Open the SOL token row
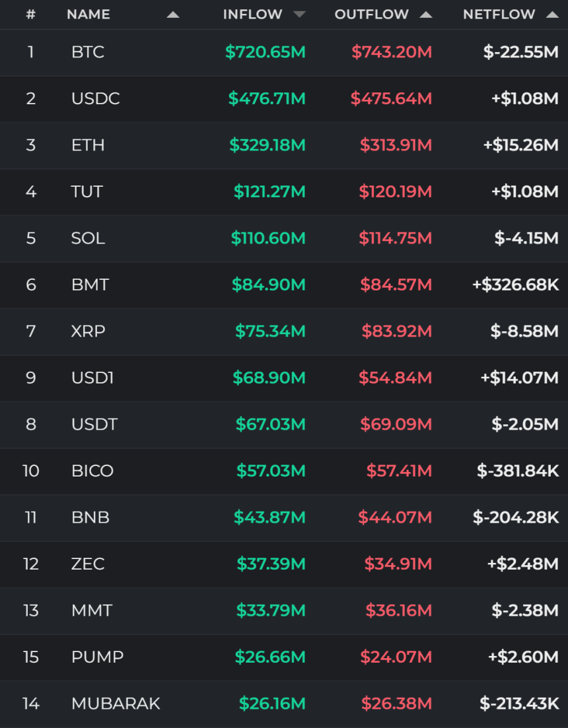The image size is (568, 728). pyautogui.click(x=284, y=239)
